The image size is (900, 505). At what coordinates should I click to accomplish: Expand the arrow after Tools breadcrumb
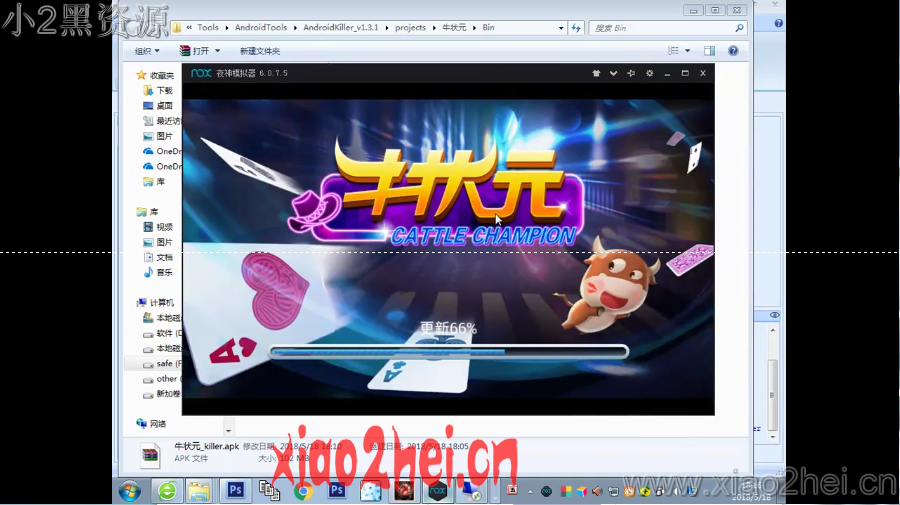click(227, 28)
